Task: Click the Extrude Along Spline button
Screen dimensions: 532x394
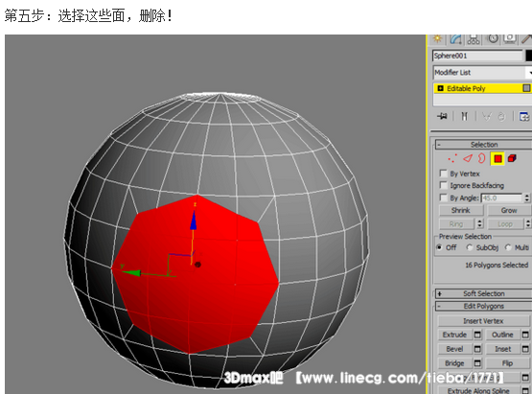Action: (478, 390)
